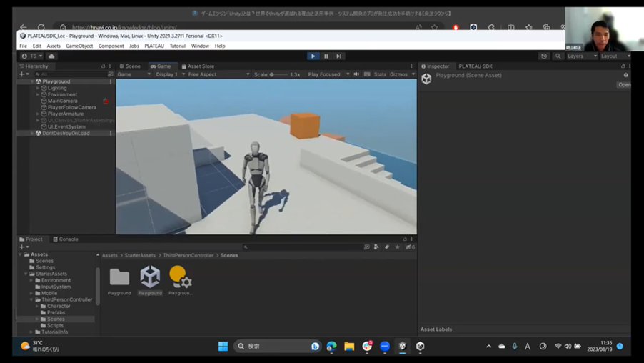644x363 pixels.
Task: Open the File menu
Action: [x=24, y=46]
